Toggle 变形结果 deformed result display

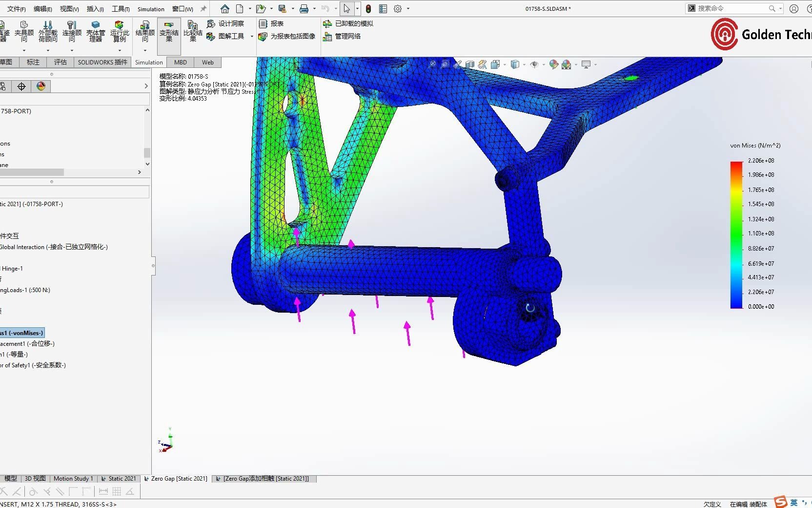coord(169,33)
